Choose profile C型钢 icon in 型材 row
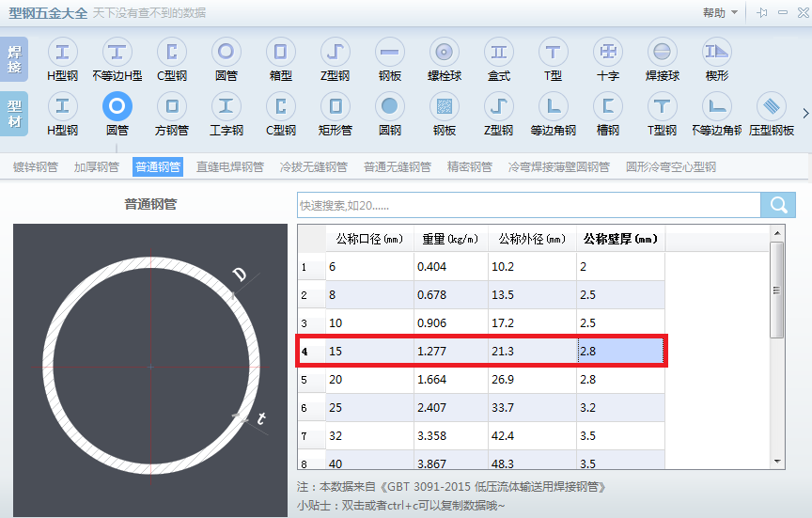This screenshot has height=518, width=812. (x=281, y=107)
